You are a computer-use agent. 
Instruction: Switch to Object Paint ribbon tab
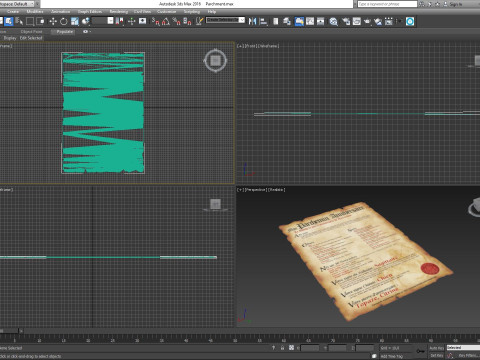[31, 32]
